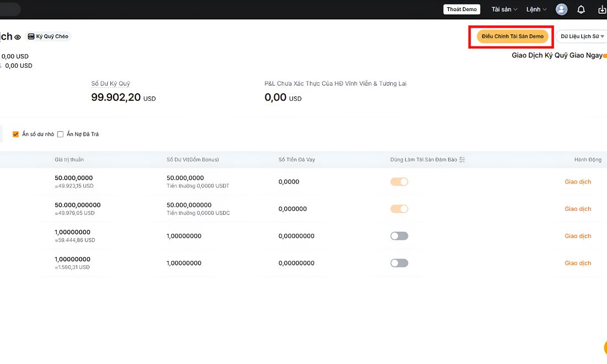Enable collateral toggle for 59.444,86 USD row
Viewport: 607px width, 364px height.
(x=399, y=236)
